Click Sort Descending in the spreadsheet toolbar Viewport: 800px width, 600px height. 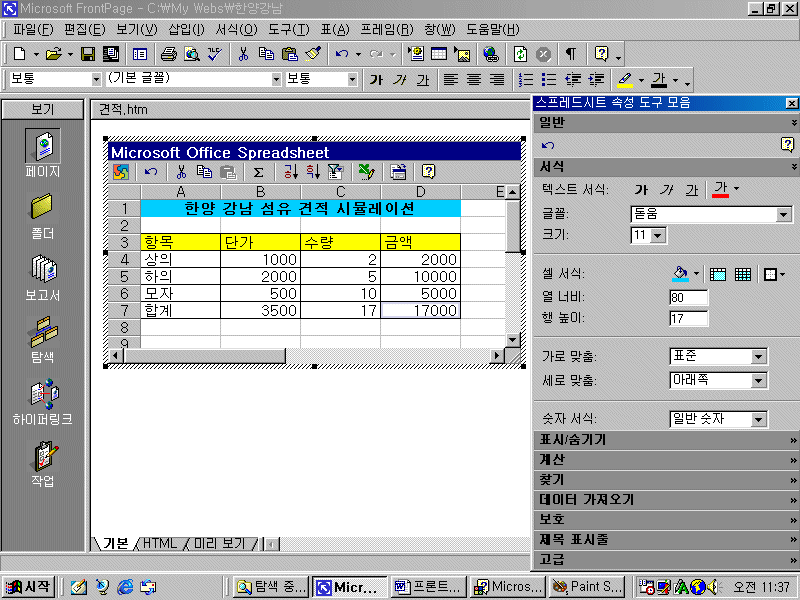pyautogui.click(x=313, y=172)
